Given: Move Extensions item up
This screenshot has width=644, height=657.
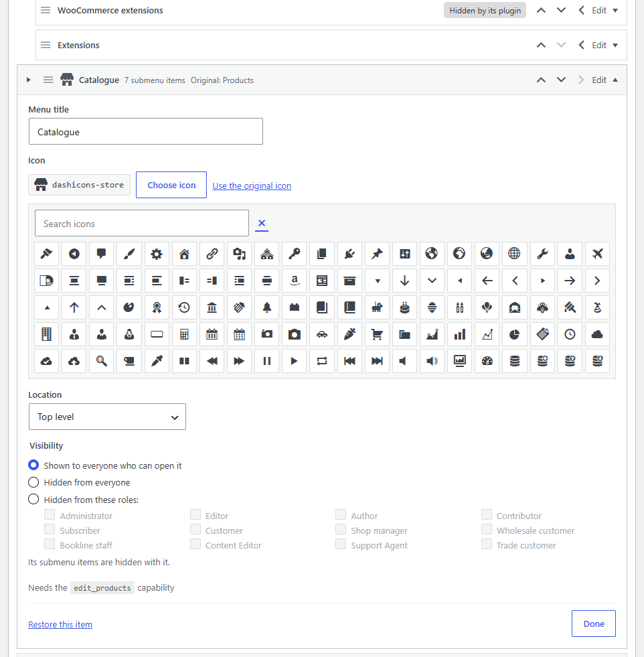Looking at the screenshot, I should point(541,46).
